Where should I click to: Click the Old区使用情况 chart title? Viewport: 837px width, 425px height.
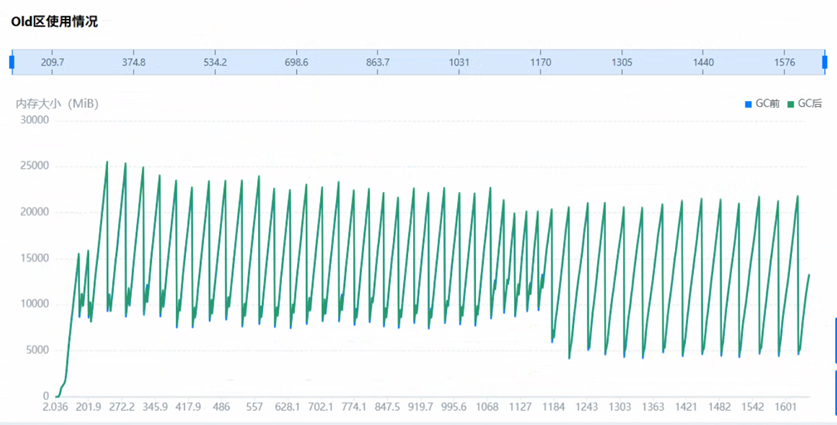55,21
